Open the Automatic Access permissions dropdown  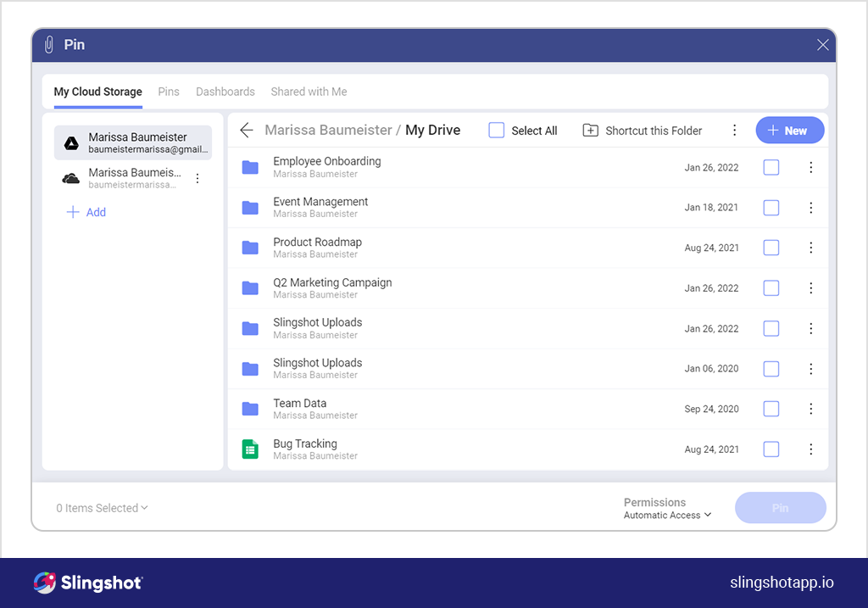pyautogui.click(x=667, y=514)
